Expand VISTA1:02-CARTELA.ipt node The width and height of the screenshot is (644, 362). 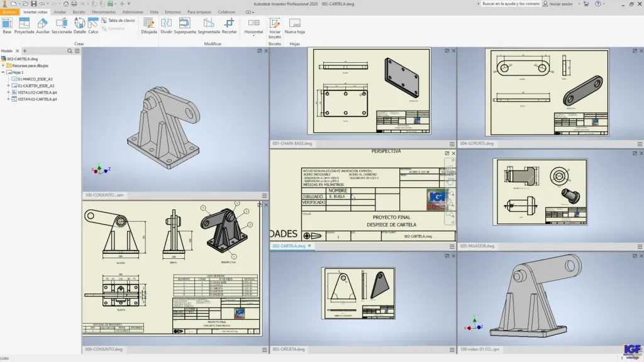point(8,92)
